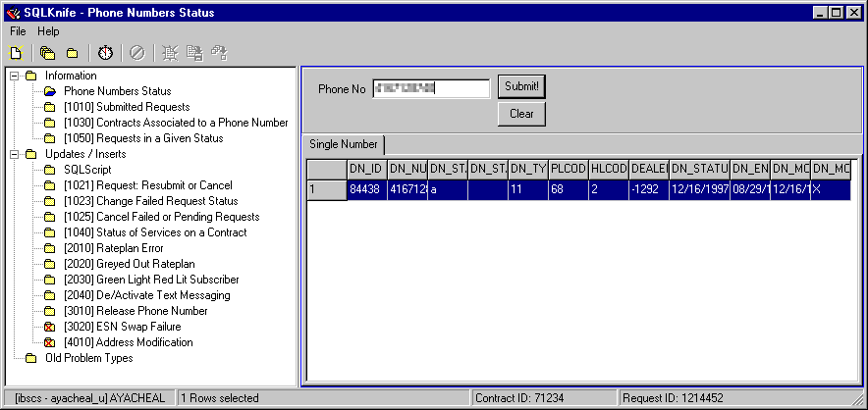
Task: Click the cancel circle toolbar icon
Action: (x=137, y=52)
